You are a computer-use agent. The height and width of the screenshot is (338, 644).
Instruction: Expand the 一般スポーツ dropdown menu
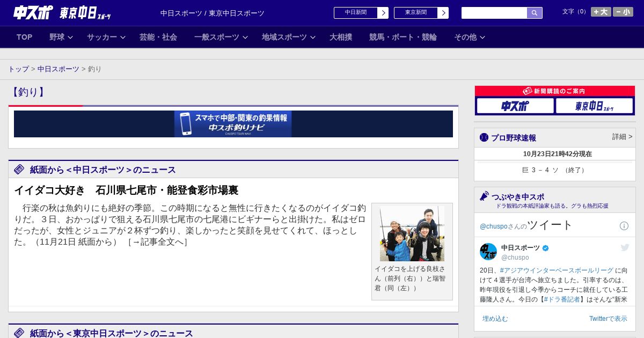coord(221,37)
